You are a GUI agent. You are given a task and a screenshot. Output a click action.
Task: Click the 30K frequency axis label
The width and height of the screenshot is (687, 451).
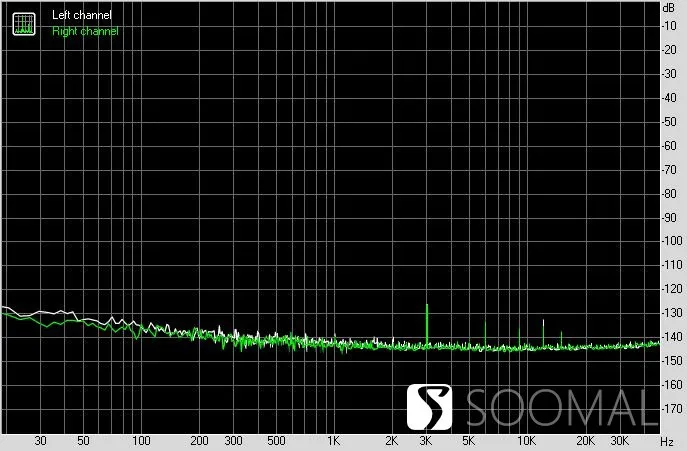pos(620,440)
